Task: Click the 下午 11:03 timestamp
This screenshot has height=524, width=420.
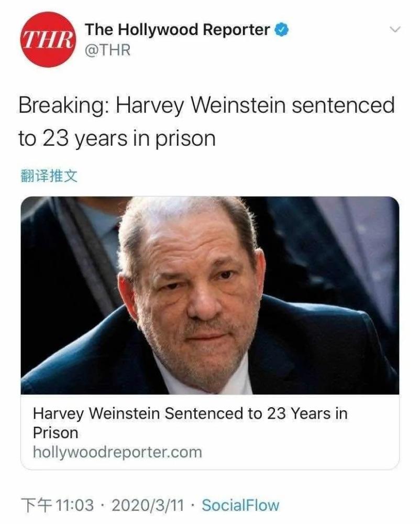Action: coord(57,505)
